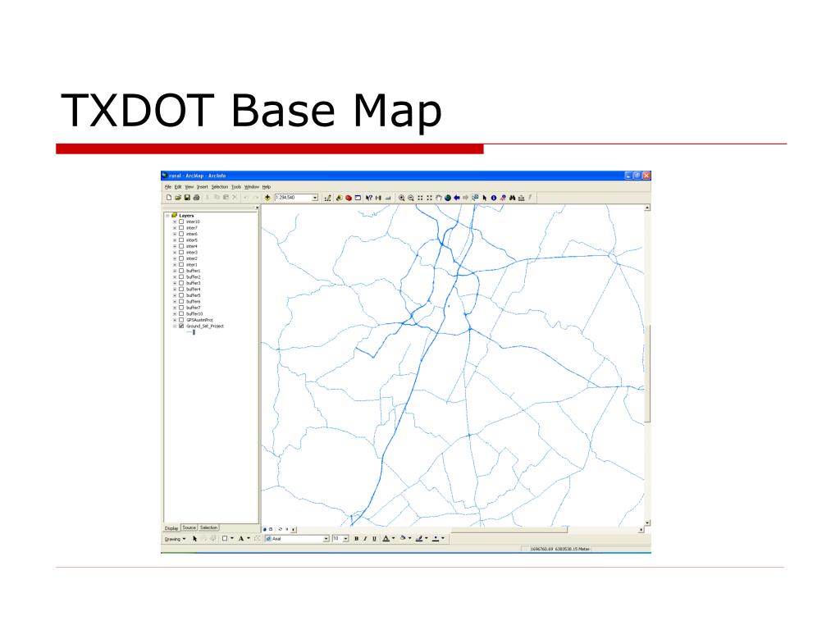Click the Add Data yellow plus icon
Image resolution: width=840 pixels, height=630 pixels.
tap(267, 198)
